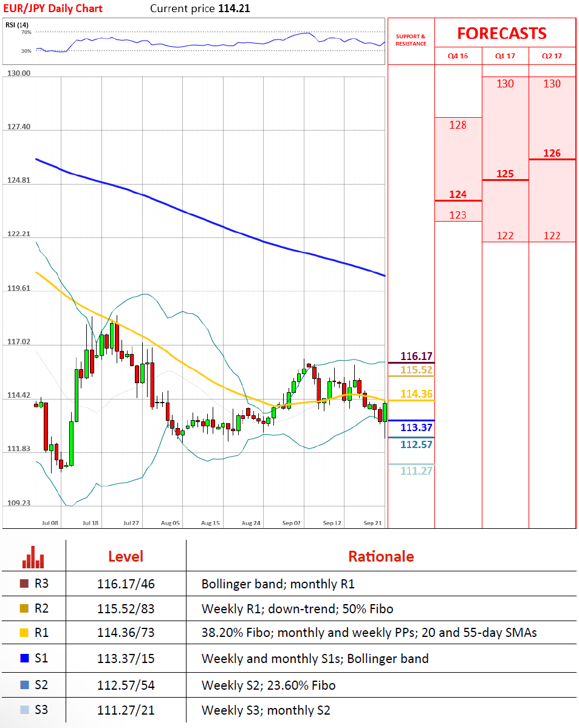Click the Aug 05 date label

(170, 523)
